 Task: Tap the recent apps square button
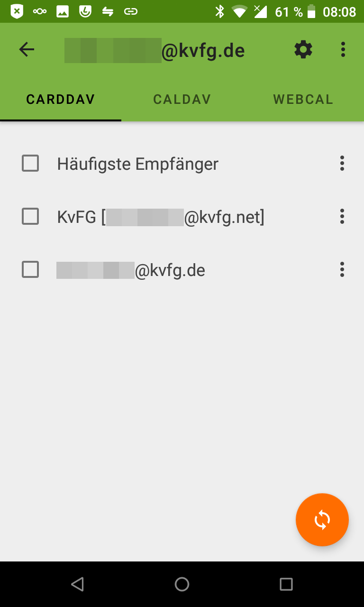[286, 584]
